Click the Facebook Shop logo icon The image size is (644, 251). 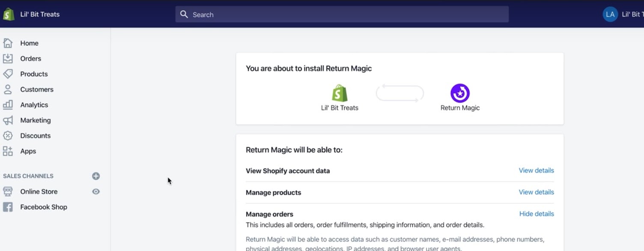tap(8, 207)
